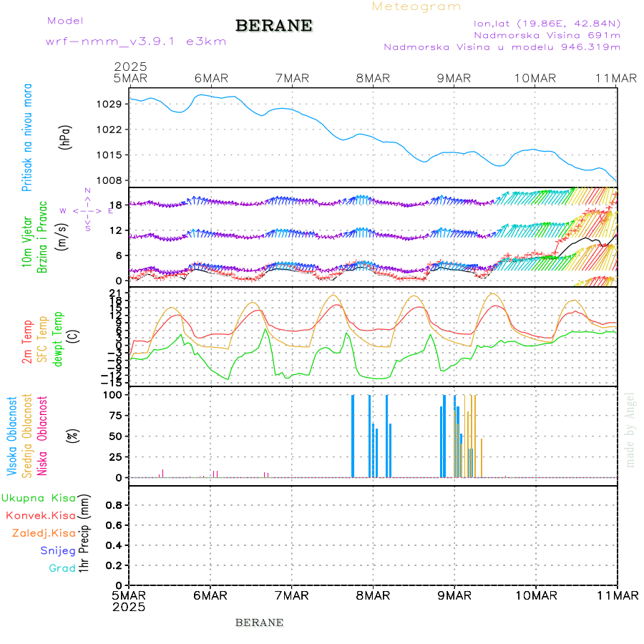Select the Nadmorska Visina u modelu label
This screenshot has width=644, height=644.
click(x=502, y=47)
